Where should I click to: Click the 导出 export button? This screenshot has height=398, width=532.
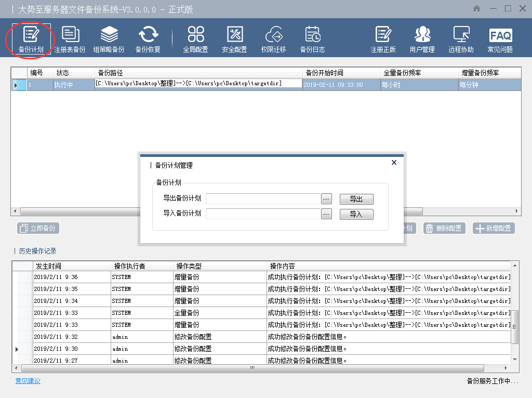click(356, 199)
